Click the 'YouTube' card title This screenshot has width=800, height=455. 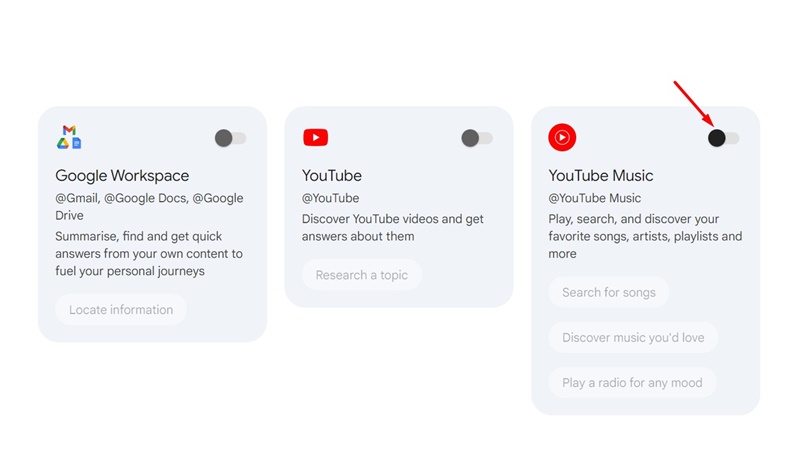pos(332,175)
